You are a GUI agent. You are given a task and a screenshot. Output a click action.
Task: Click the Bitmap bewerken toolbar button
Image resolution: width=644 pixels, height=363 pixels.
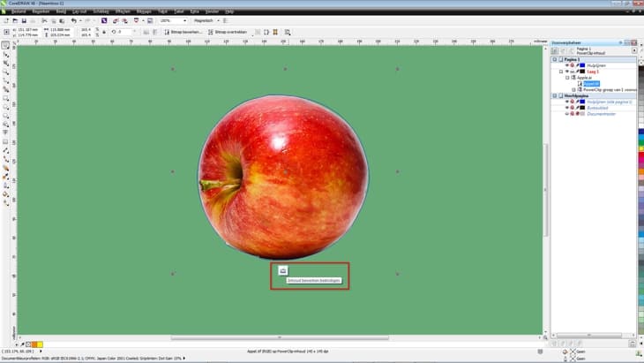(x=184, y=31)
